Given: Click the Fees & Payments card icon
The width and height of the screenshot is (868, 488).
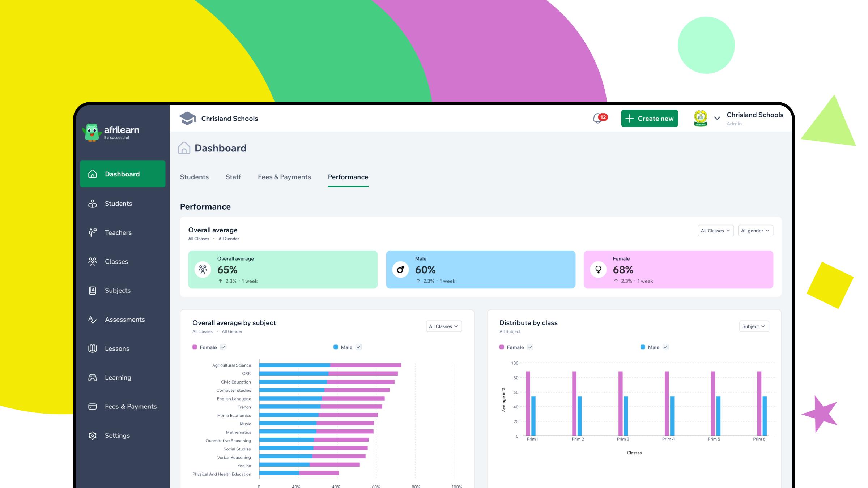Looking at the screenshot, I should tap(93, 407).
